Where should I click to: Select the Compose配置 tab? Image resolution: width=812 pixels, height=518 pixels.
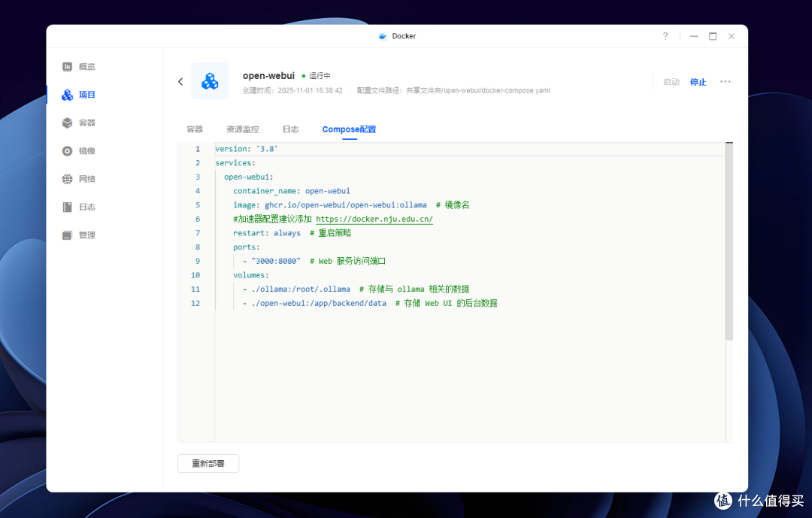coord(349,129)
